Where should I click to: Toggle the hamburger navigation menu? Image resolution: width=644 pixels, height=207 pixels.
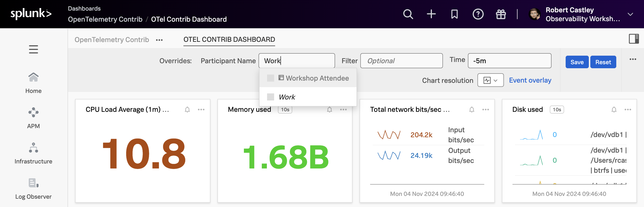click(x=33, y=49)
